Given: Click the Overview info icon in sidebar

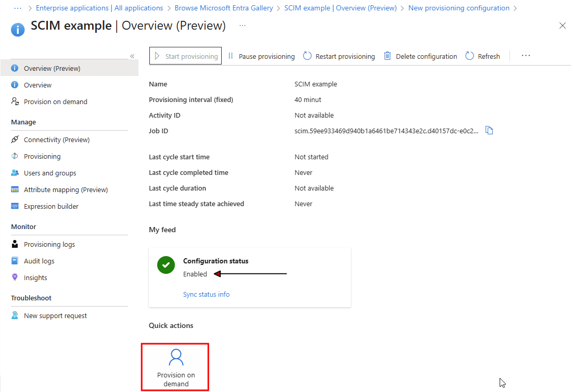Looking at the screenshot, I should [15, 85].
